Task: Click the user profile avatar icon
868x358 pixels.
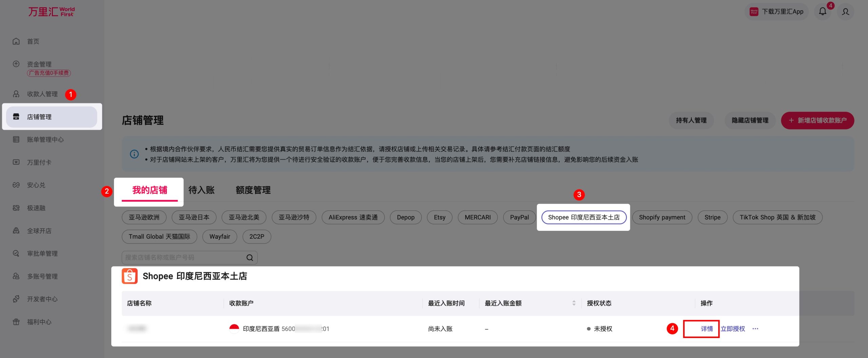Action: click(x=846, y=12)
